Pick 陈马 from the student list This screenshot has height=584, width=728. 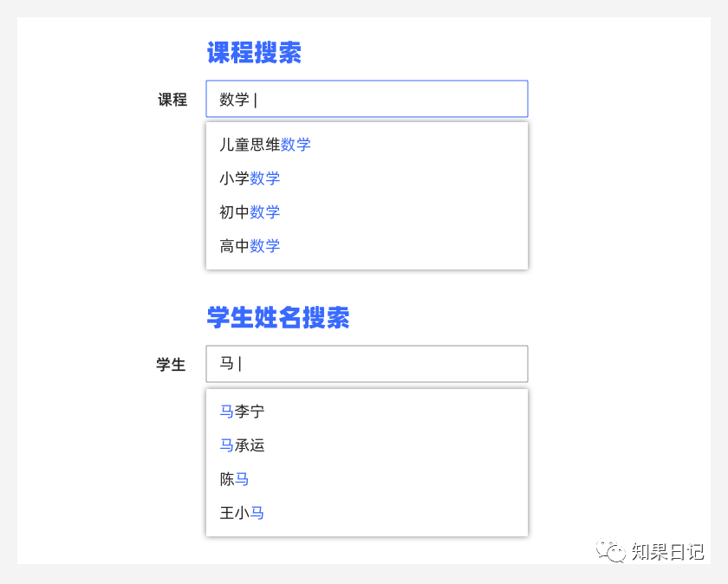(234, 479)
